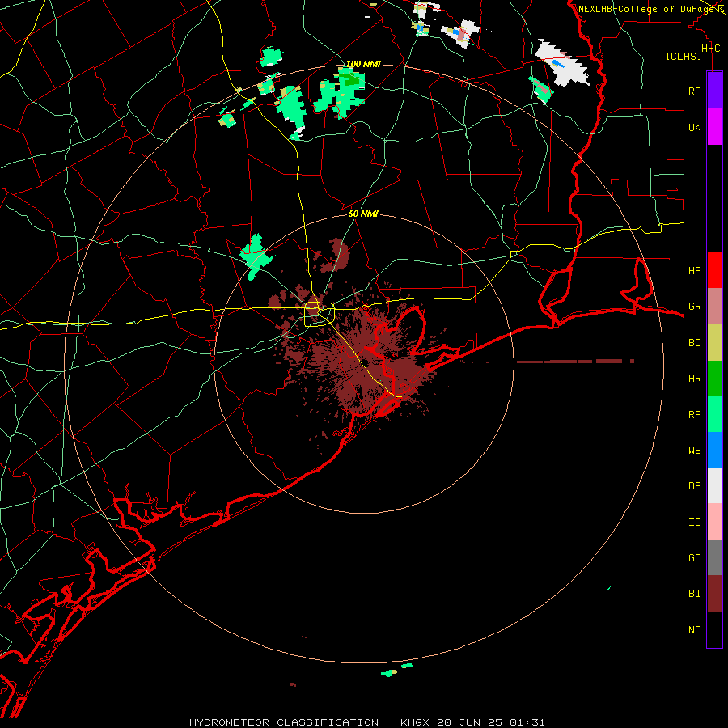Click the [CLAS] units label
This screenshot has width=728, height=728.
[x=684, y=56]
